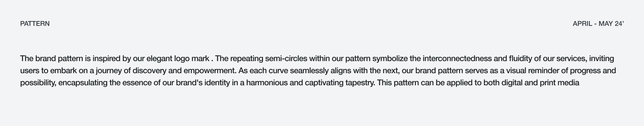
Task: Click the word "possibility" starting the third line
Action: click(38, 83)
